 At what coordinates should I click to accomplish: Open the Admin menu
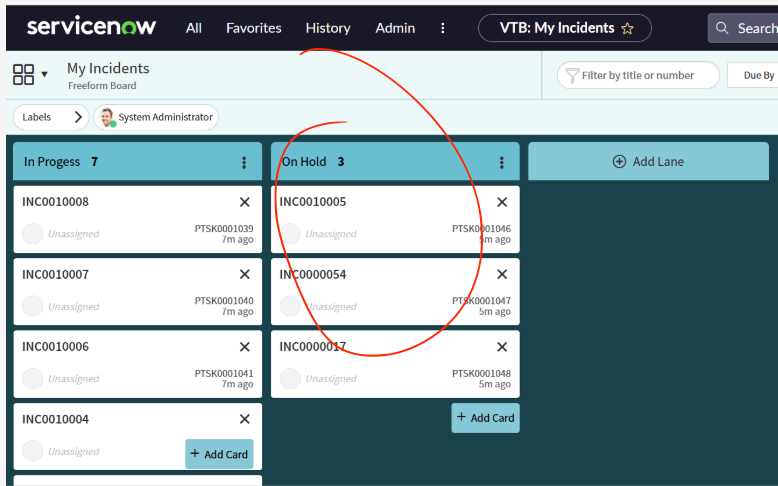point(395,28)
